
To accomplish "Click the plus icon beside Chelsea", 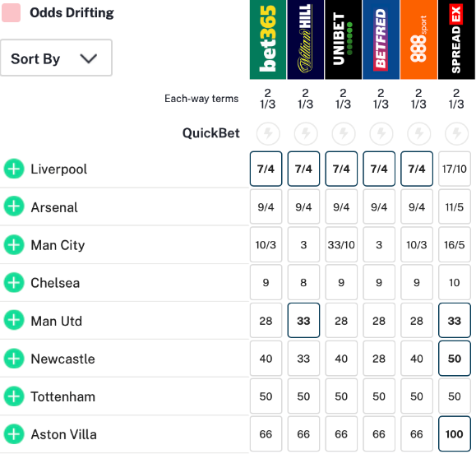I will click(x=14, y=282).
